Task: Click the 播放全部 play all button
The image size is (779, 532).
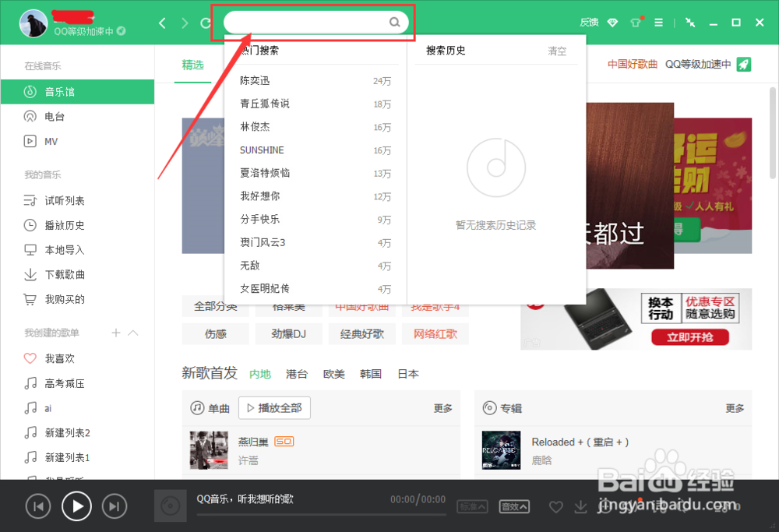Action: coord(274,408)
